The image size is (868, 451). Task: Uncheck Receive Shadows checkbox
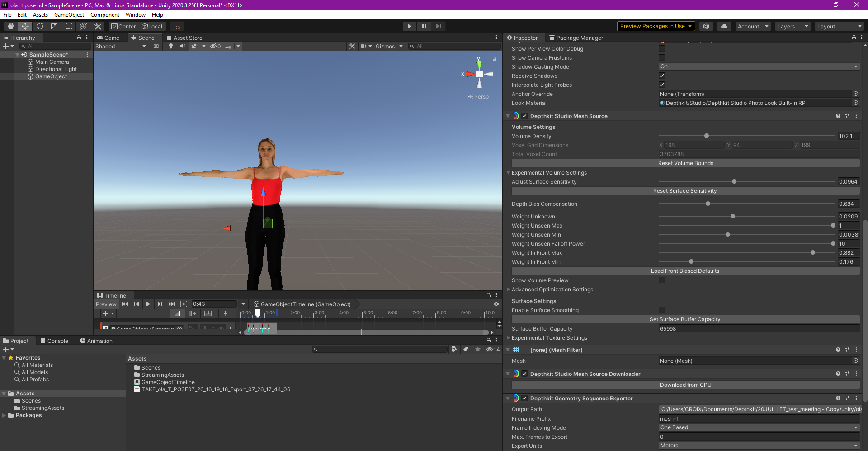coord(662,76)
